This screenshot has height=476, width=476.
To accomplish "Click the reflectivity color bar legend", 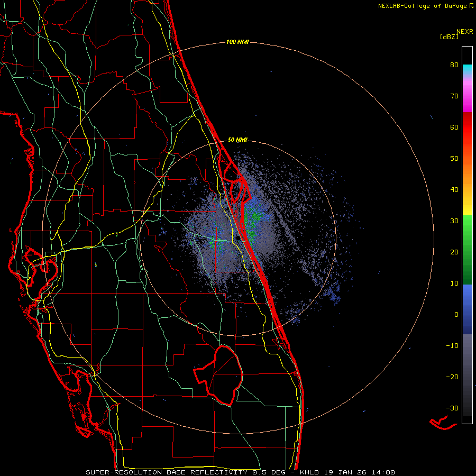I will tap(467, 235).
